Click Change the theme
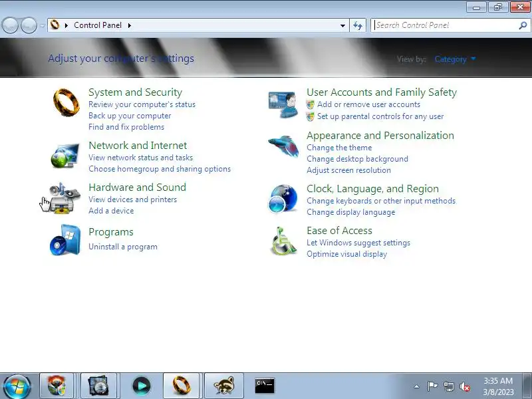The height and width of the screenshot is (399, 532). point(339,148)
